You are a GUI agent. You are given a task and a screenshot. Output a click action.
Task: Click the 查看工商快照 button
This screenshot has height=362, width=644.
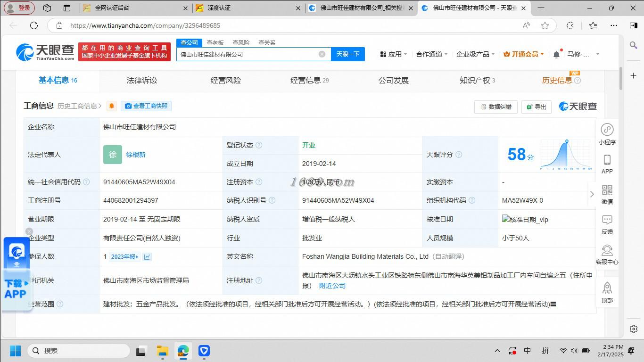coord(146,106)
